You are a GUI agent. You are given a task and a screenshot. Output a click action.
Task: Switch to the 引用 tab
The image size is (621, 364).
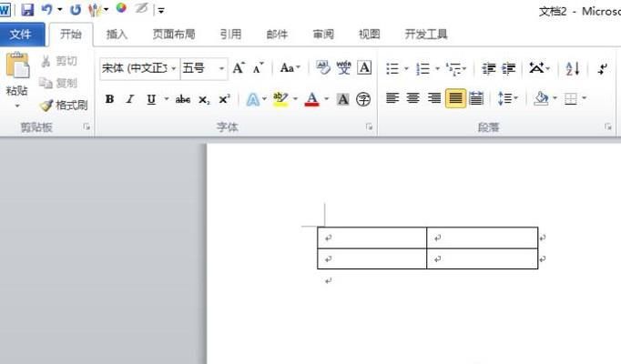tap(230, 35)
